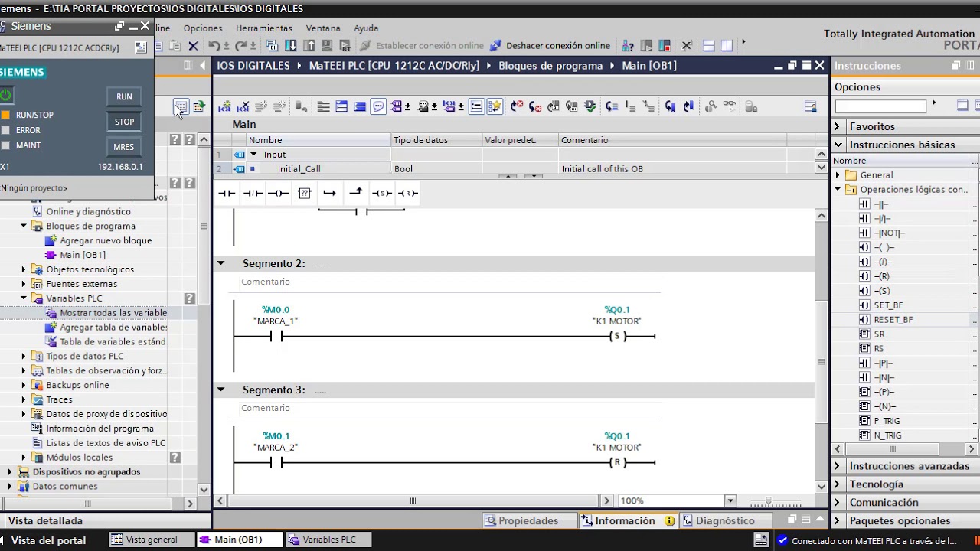Insert open branch arrow from favorites bar

pyautogui.click(x=329, y=193)
